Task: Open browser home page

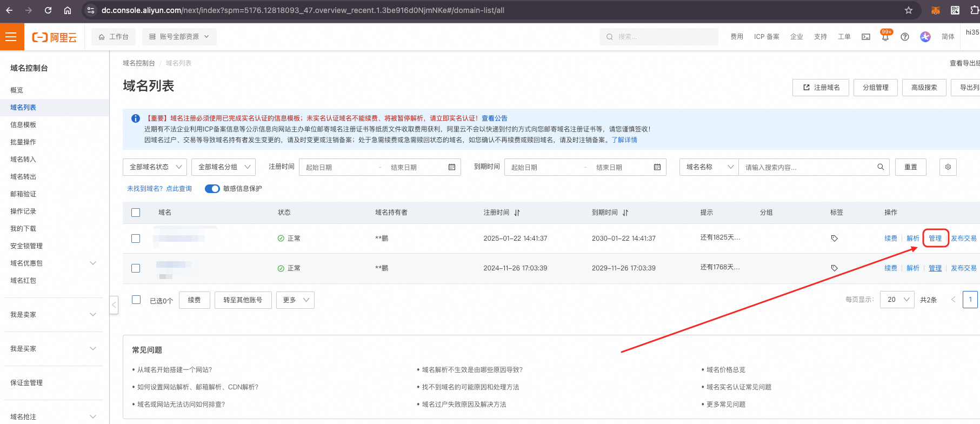Action: 68,10
